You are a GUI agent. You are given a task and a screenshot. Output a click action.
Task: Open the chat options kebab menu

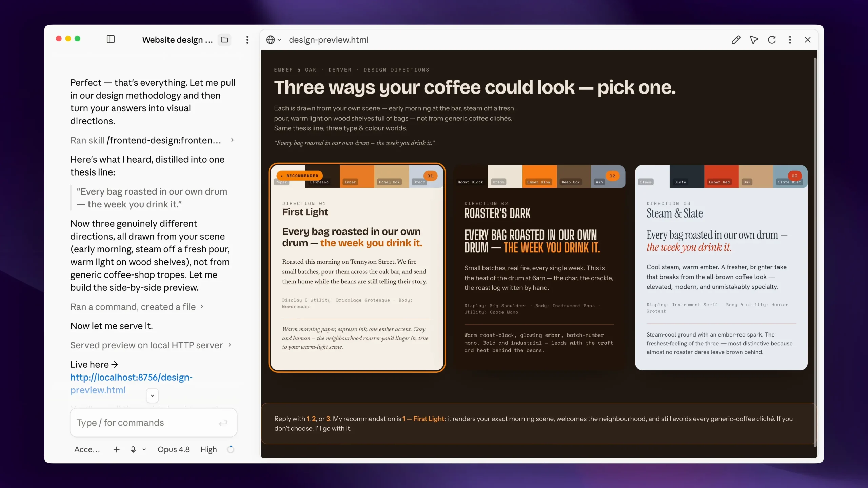tap(247, 40)
